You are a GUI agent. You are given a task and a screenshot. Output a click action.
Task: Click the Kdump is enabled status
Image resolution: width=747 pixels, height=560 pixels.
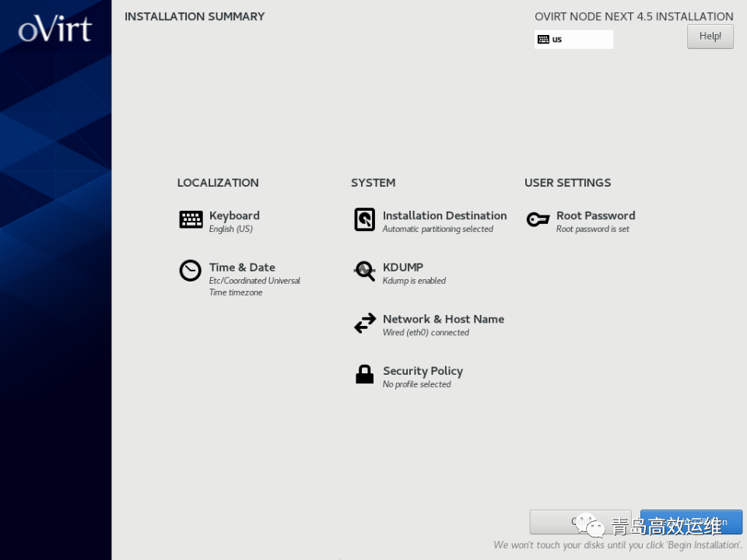click(414, 281)
